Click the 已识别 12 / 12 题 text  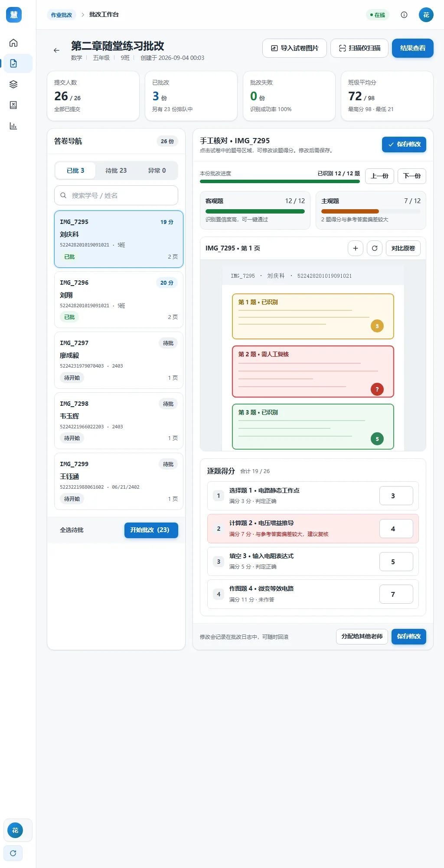click(339, 174)
